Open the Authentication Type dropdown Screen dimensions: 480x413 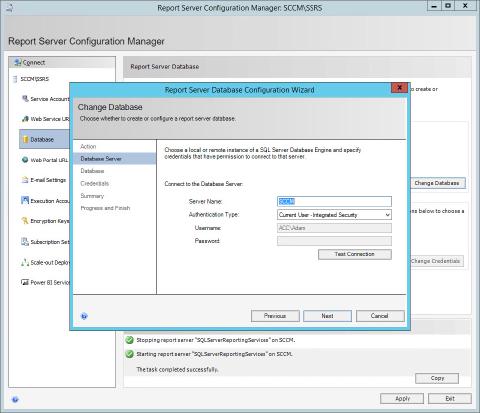pyautogui.click(x=334, y=215)
